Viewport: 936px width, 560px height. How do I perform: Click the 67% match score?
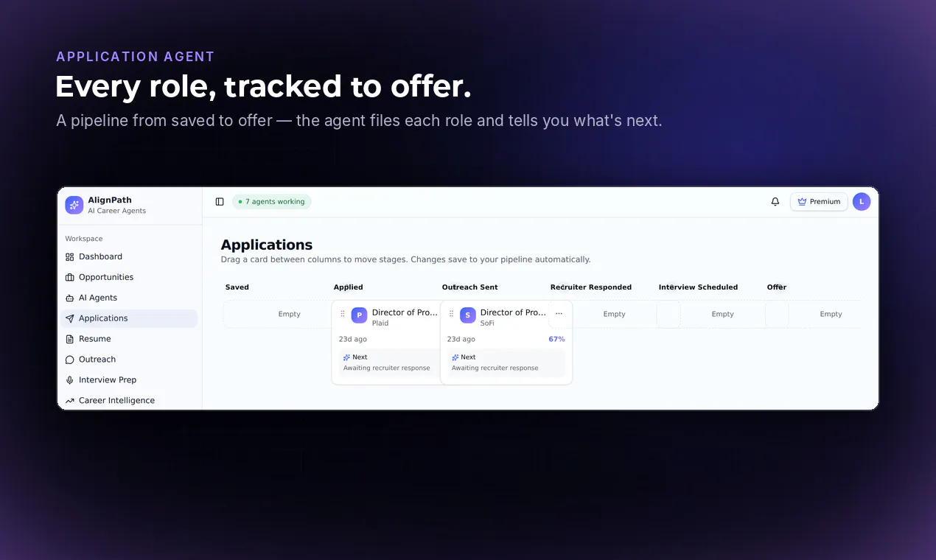click(556, 340)
